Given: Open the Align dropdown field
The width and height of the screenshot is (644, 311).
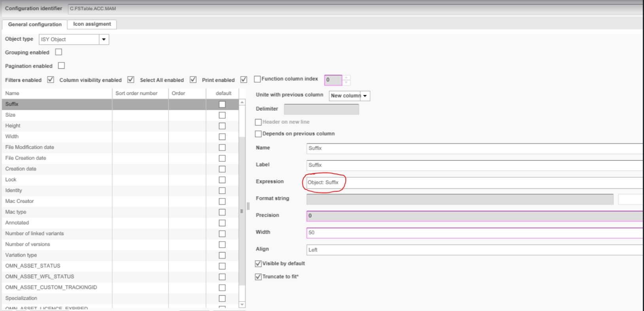Looking at the screenshot, I should click(475, 250).
